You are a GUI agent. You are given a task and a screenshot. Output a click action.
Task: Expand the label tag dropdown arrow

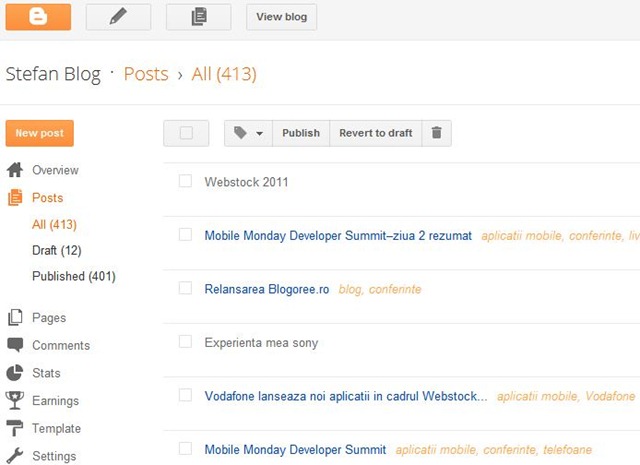[x=259, y=133]
